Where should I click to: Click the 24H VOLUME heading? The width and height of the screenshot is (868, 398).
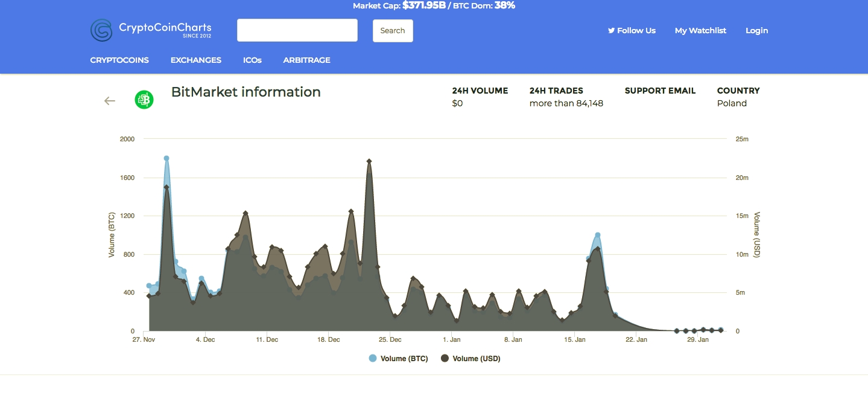[480, 91]
